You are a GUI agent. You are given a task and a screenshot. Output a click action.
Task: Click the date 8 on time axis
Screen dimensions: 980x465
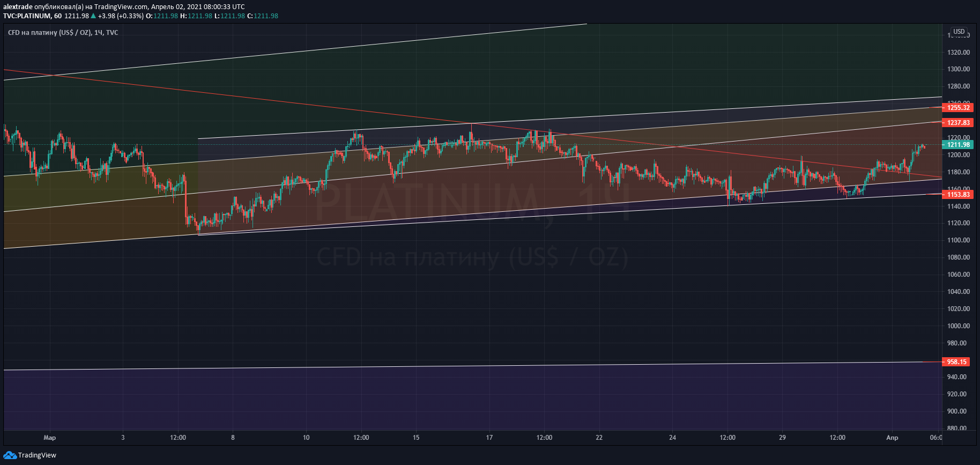pos(233,438)
